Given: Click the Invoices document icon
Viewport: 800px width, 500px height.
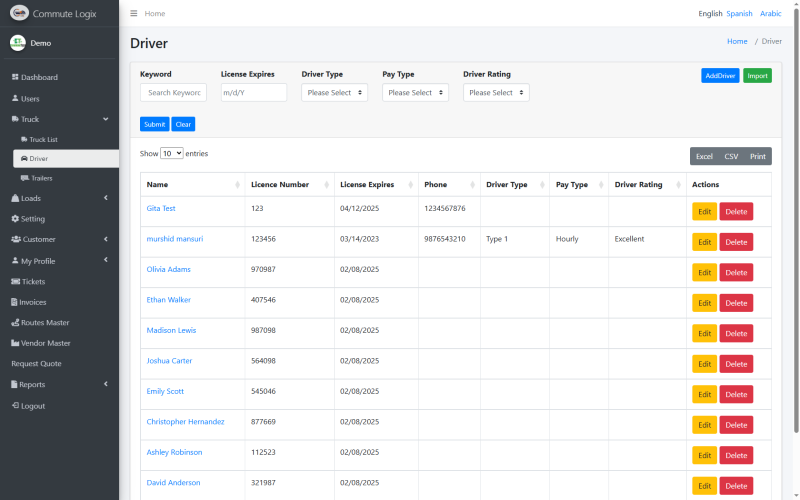Looking at the screenshot, I should [14, 302].
